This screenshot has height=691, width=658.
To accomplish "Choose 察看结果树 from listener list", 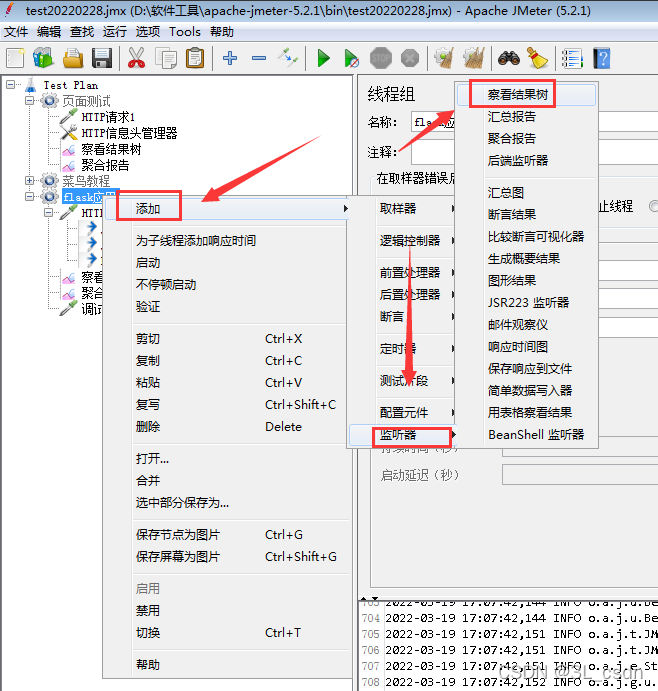I will pyautogui.click(x=527, y=95).
